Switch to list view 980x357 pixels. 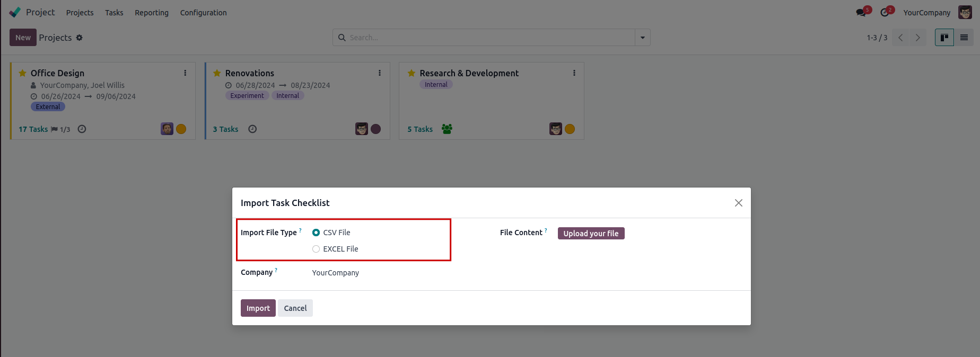click(964, 38)
